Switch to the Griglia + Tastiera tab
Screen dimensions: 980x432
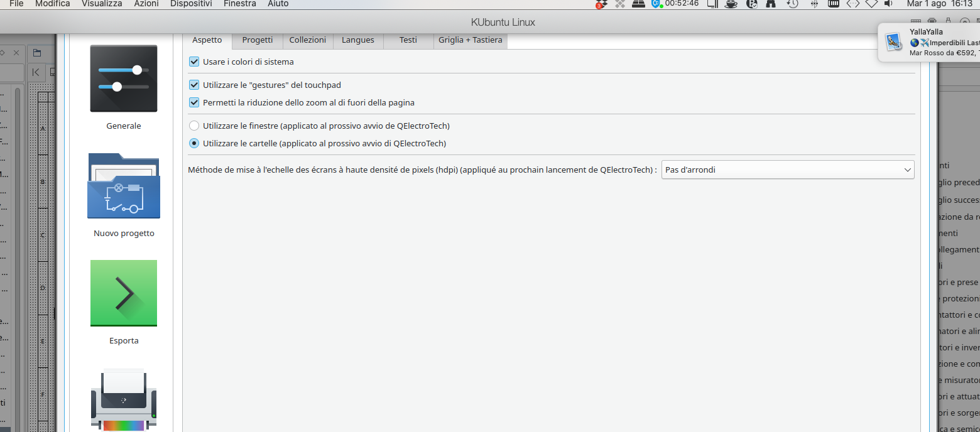tap(471, 40)
